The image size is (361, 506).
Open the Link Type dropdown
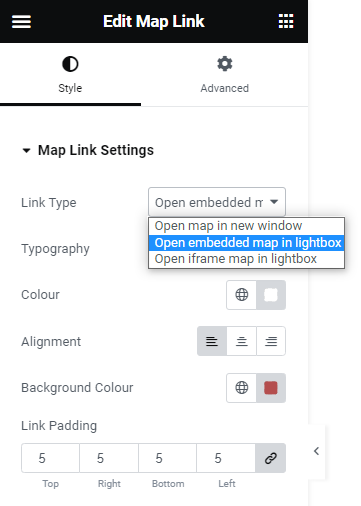(x=217, y=202)
